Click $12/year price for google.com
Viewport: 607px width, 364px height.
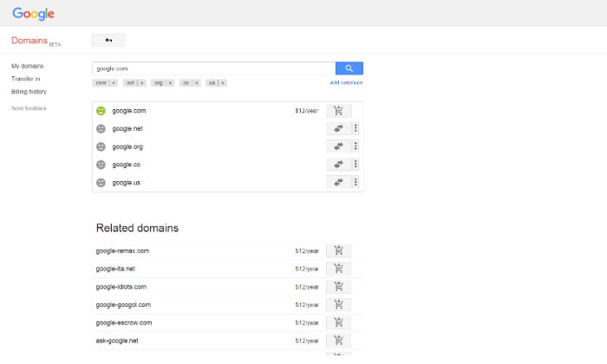(307, 111)
